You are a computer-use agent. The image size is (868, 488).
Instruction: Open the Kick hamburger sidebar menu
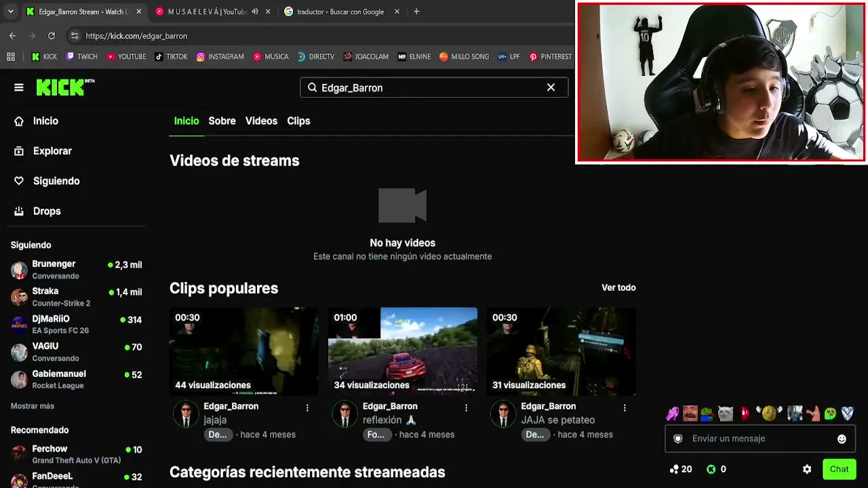point(19,87)
